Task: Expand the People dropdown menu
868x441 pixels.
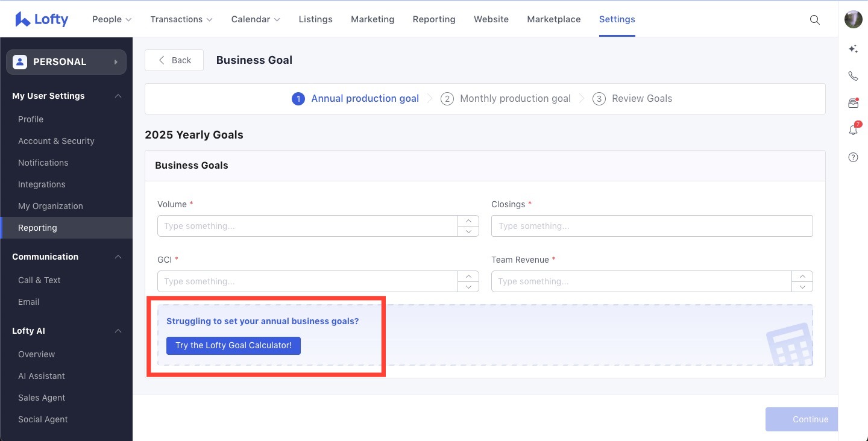Action: pos(112,19)
